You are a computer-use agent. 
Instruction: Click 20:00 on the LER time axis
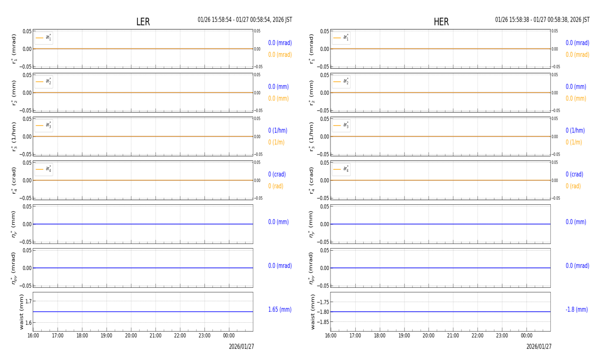(131, 336)
